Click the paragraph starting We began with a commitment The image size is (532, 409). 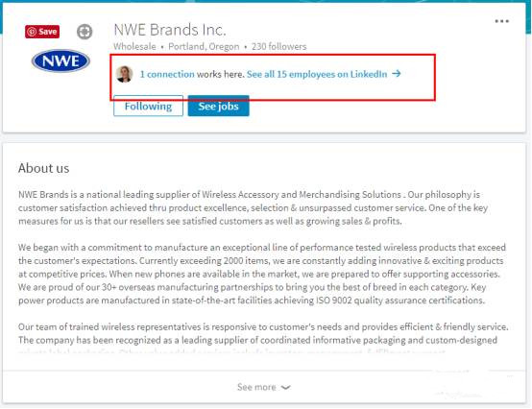pos(262,274)
